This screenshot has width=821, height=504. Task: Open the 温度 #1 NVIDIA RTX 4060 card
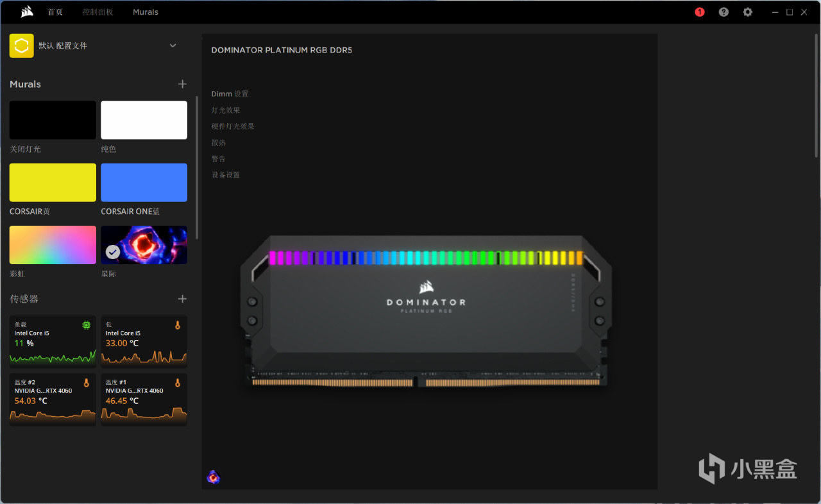coord(144,399)
